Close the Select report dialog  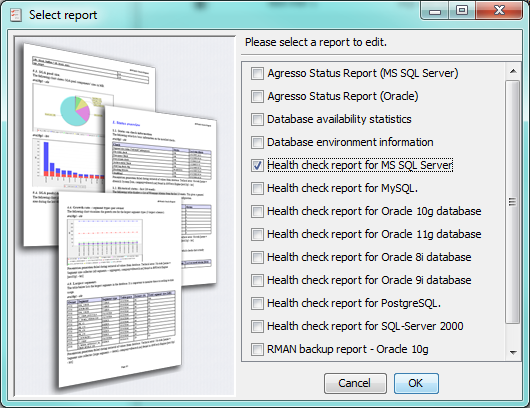[499, 11]
